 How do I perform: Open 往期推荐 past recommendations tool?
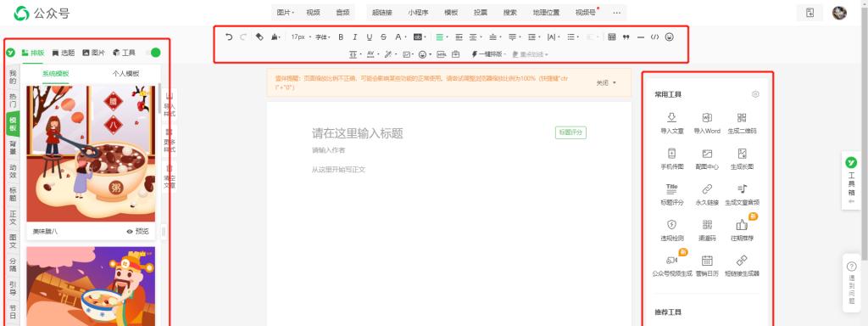(x=742, y=230)
